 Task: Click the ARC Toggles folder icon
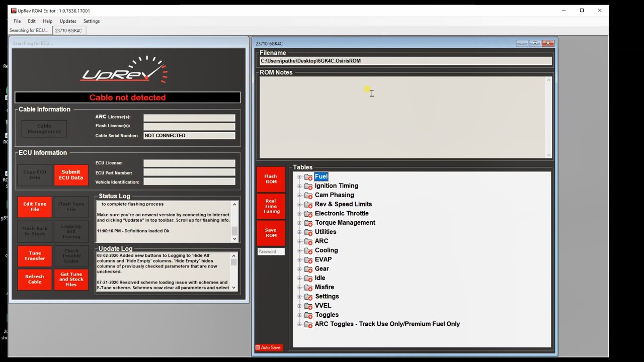pos(308,324)
